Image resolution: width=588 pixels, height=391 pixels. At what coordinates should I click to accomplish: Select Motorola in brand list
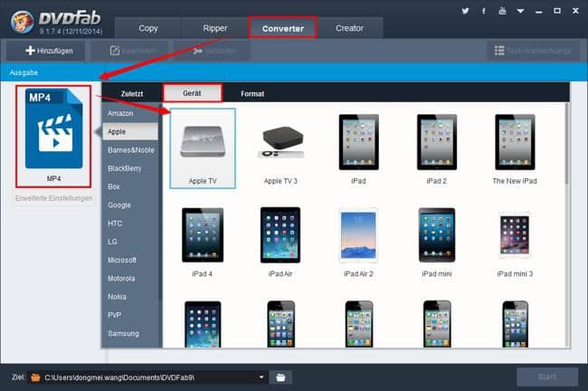coord(130,279)
